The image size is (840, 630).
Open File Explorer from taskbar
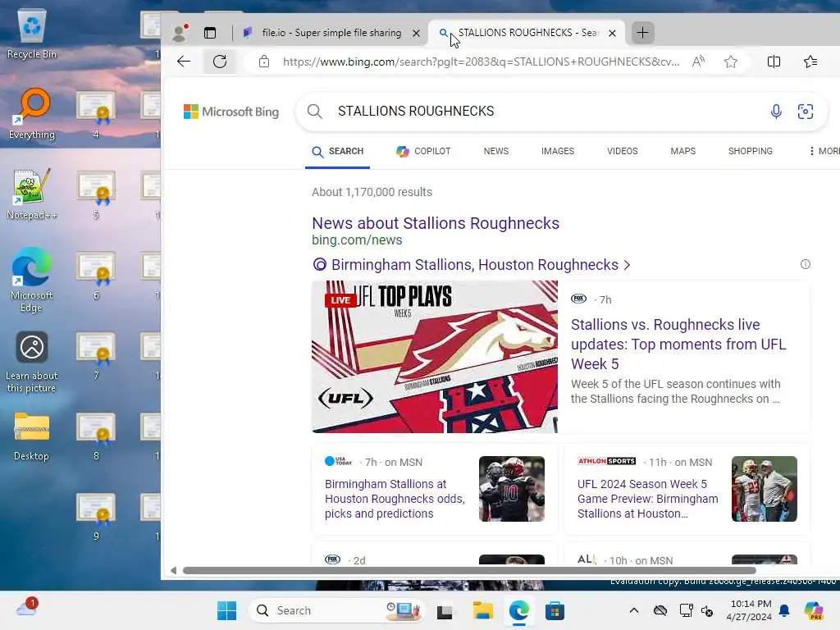[482, 610]
